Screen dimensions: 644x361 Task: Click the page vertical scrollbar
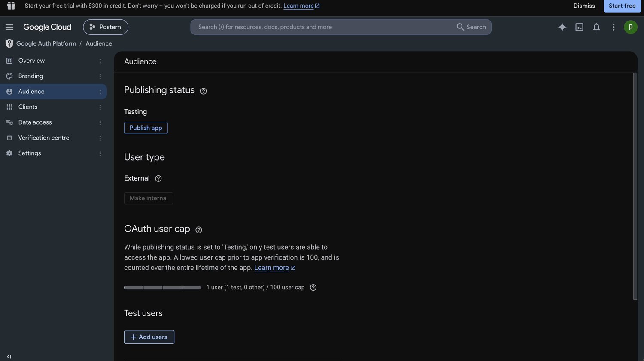(x=635, y=186)
